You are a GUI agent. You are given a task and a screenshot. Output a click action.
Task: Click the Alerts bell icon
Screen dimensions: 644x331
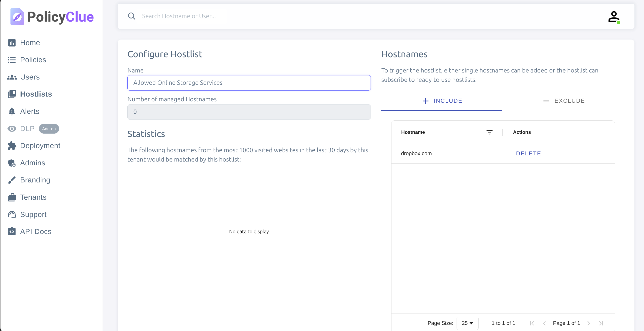pos(12,111)
